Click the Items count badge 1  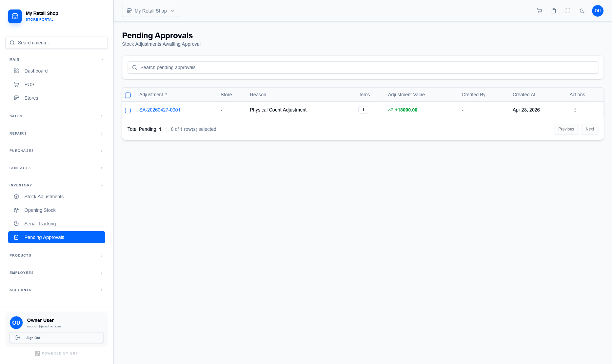click(363, 110)
